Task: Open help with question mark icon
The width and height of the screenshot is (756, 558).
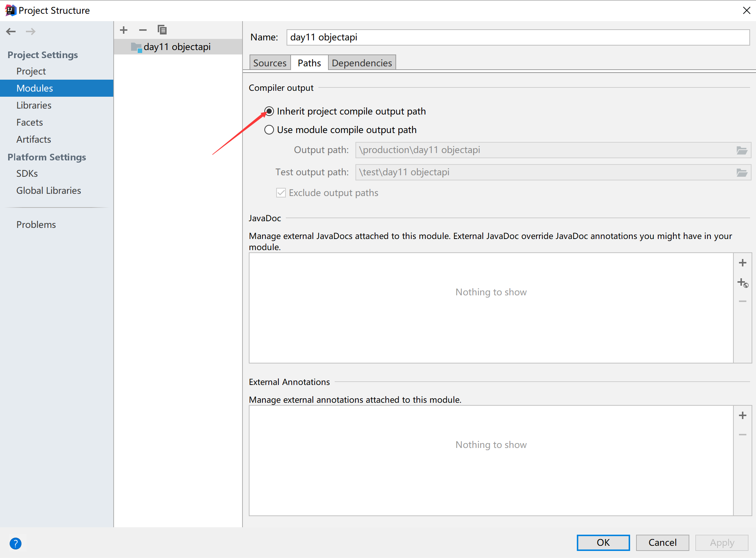Action: [16, 543]
